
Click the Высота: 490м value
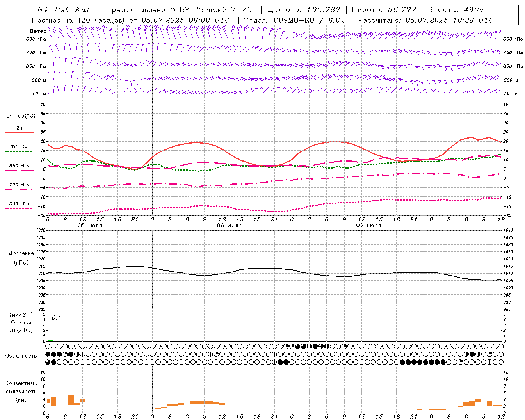pyautogui.click(x=456, y=10)
